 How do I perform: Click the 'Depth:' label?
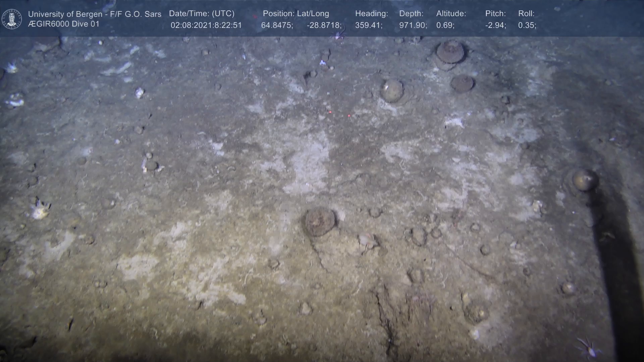tap(411, 14)
